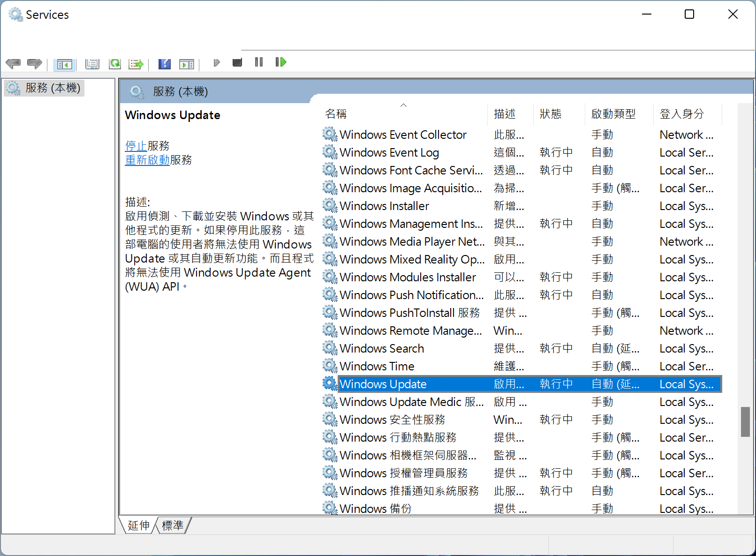Select the Windows 備份 service name
Image resolution: width=756 pixels, height=556 pixels.
(376, 508)
